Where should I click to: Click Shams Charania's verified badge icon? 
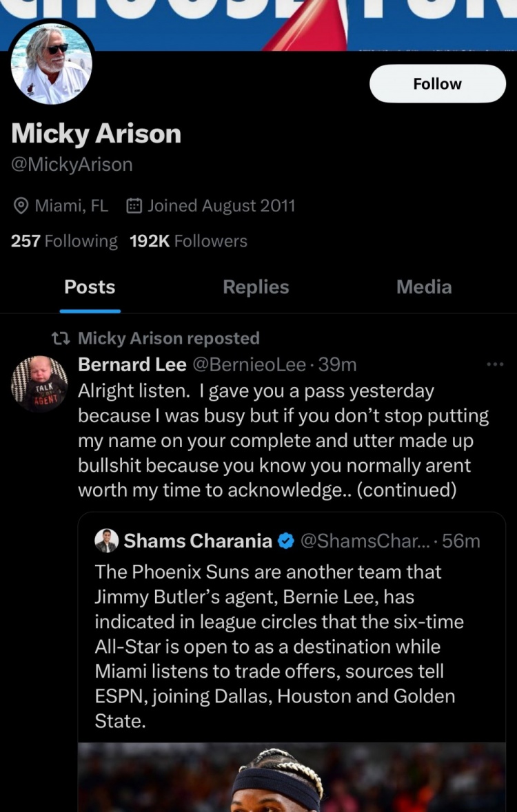[x=285, y=541]
